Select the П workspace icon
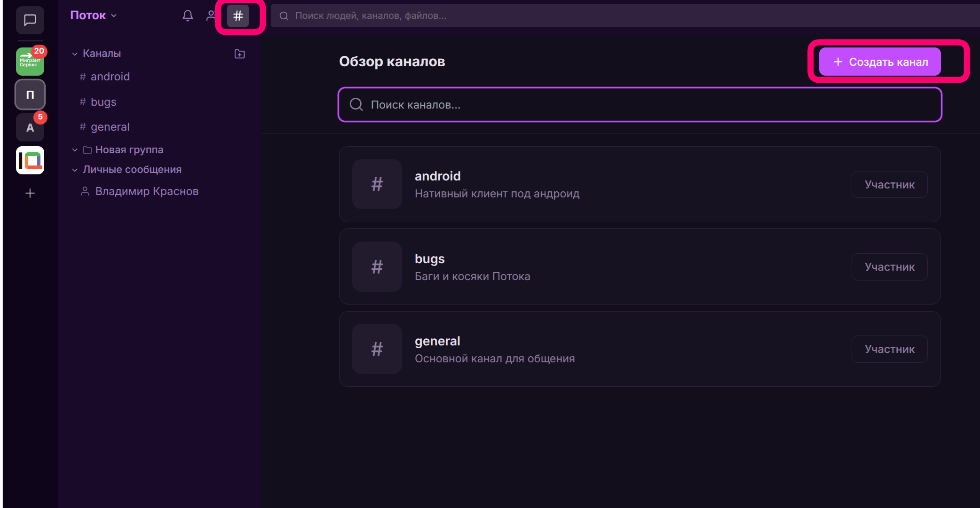 click(30, 95)
